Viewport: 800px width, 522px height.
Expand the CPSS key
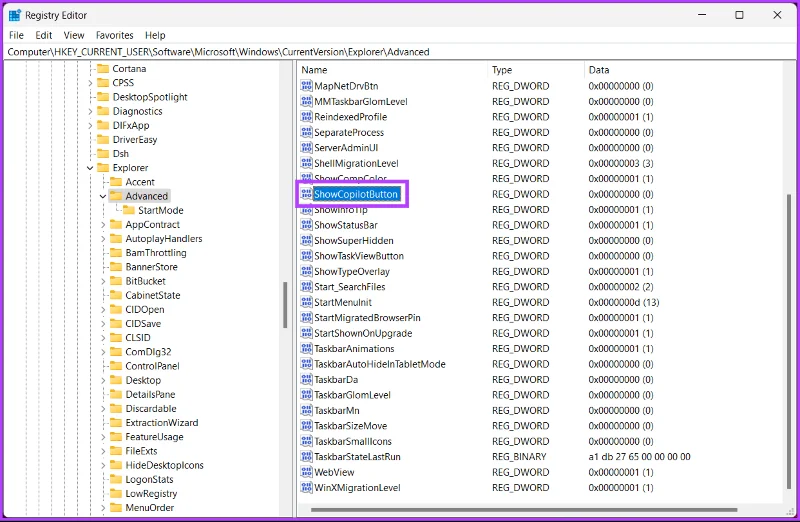click(90, 83)
